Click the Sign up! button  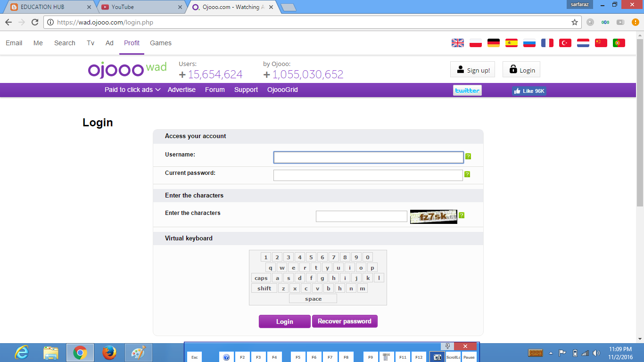coord(472,70)
